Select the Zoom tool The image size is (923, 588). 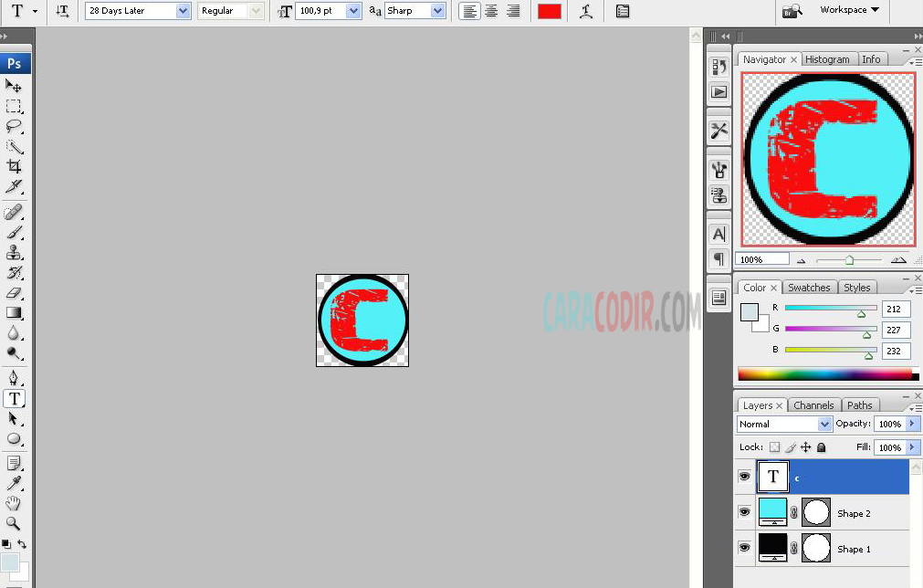tap(13, 523)
